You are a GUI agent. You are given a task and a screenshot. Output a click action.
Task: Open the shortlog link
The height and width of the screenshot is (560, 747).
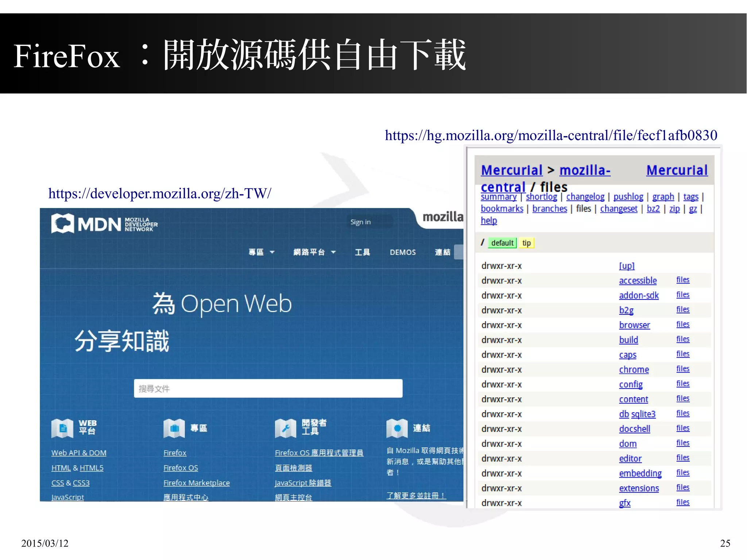[541, 197]
